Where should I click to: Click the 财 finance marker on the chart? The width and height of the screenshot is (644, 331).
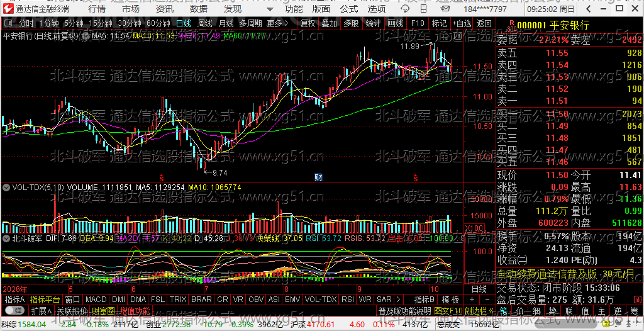pos(318,177)
